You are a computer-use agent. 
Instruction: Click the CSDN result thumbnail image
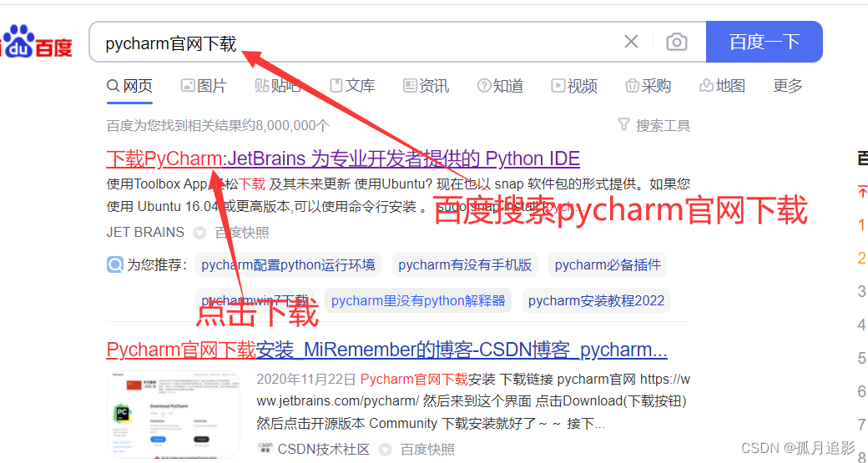tap(174, 415)
